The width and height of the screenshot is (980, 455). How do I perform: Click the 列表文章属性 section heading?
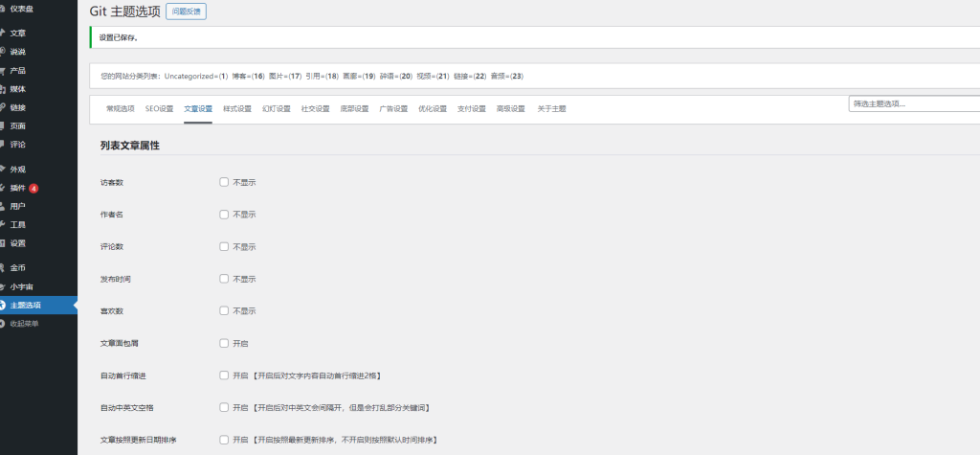tap(130, 146)
